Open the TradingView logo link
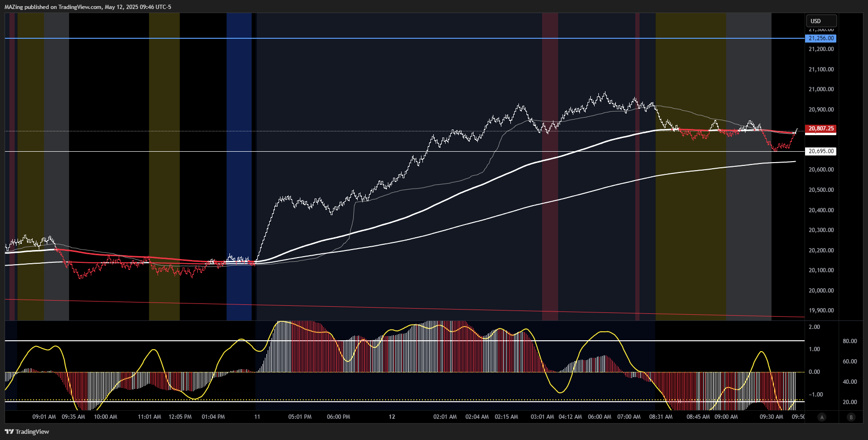 pos(27,431)
